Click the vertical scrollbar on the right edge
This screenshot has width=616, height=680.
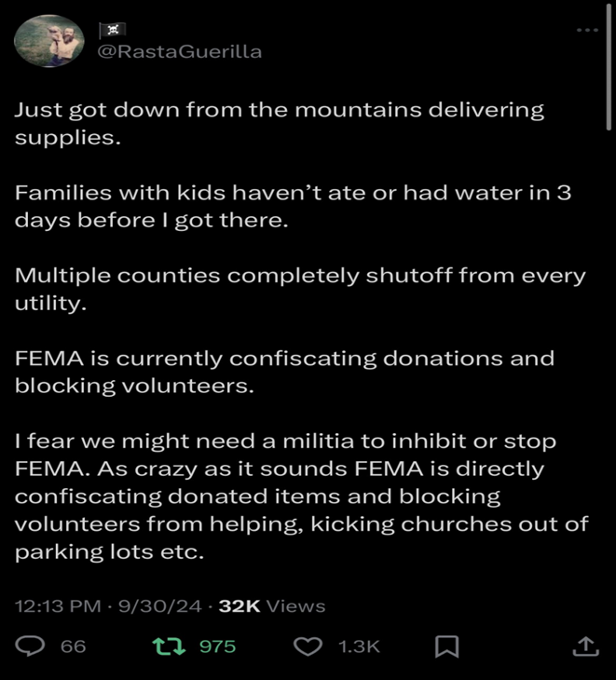(609, 75)
